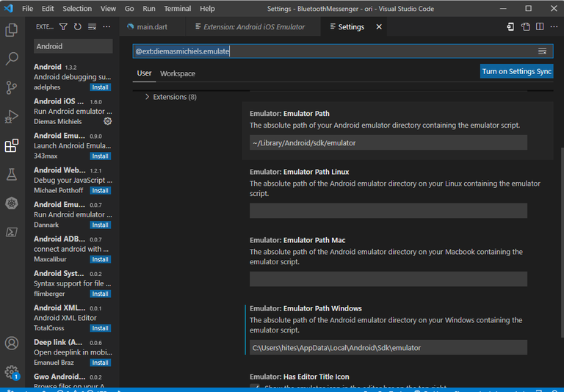Click the Accounts icon in activity bar
This screenshot has width=564, height=392.
pos(12,343)
